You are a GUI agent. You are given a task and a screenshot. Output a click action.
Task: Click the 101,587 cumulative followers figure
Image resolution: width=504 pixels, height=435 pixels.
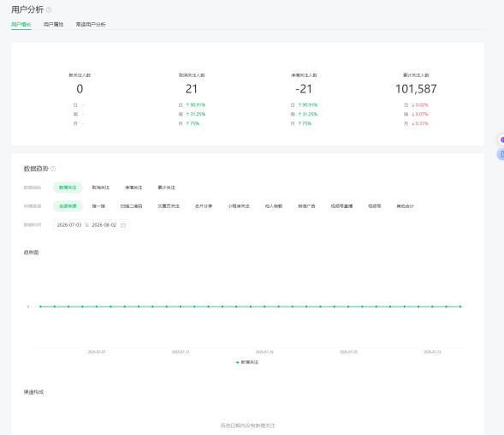[416, 89]
